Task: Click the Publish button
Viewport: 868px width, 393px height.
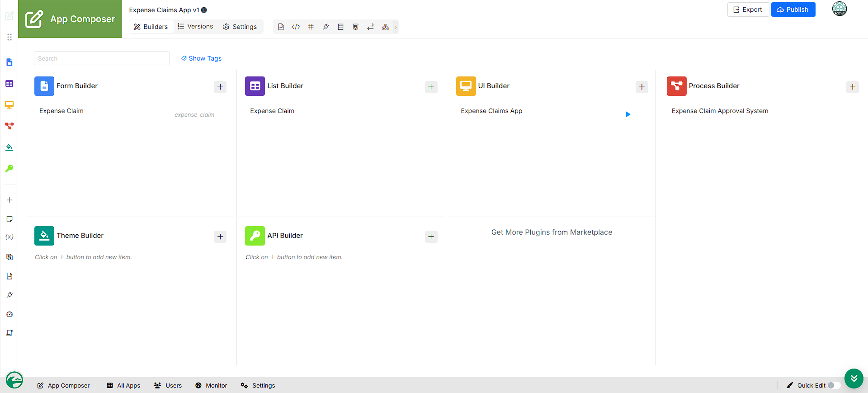Action: tap(793, 9)
